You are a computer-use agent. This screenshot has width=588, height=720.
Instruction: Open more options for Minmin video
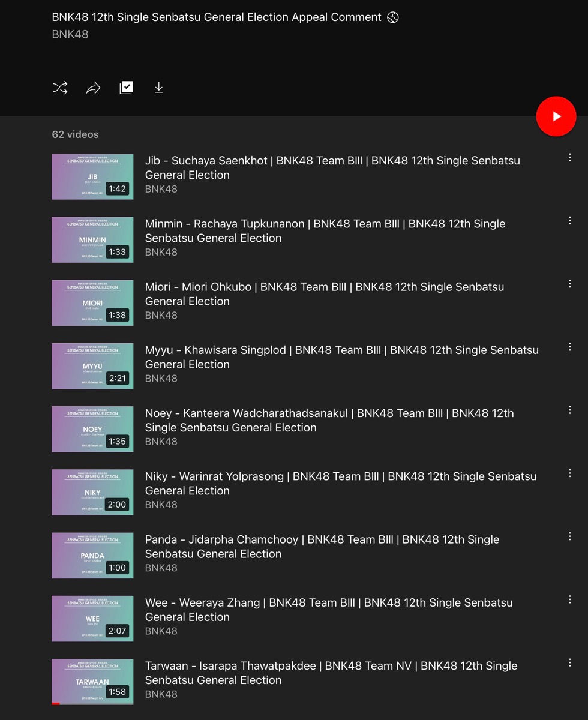570,220
